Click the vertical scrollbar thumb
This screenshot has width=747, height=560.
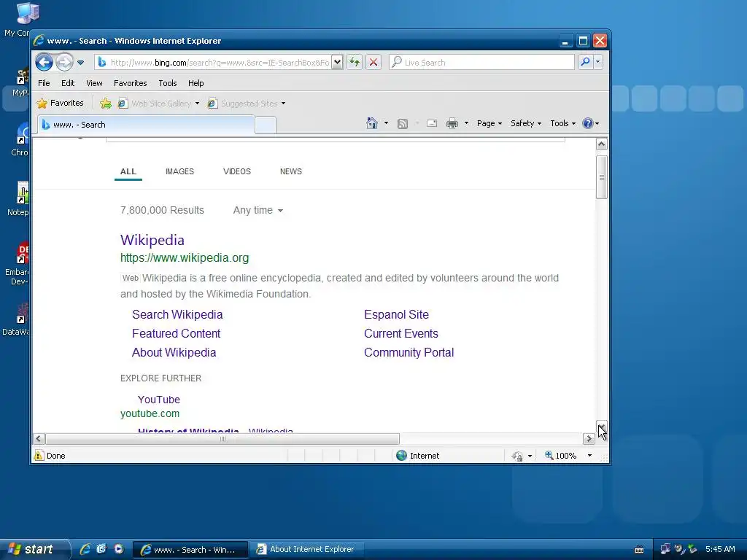601,177
